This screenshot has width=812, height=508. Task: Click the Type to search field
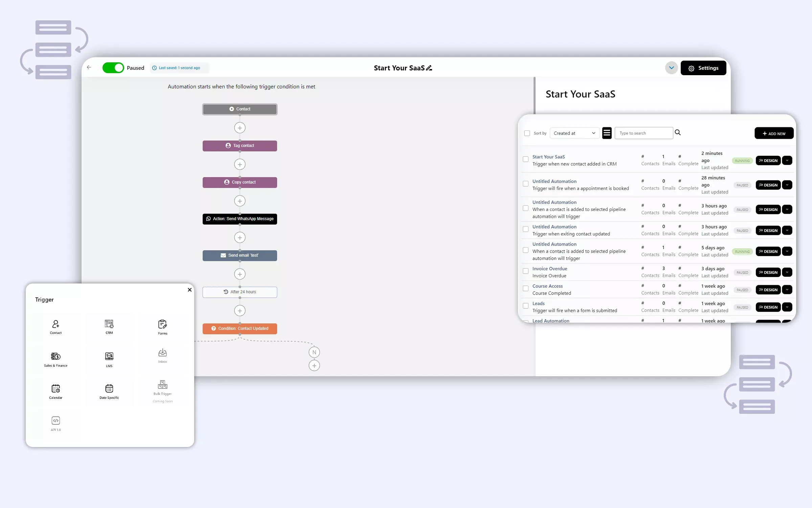[644, 133]
